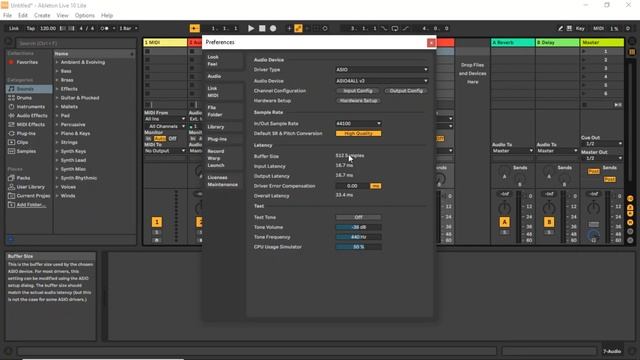This screenshot has height=360, width=640.
Task: Toggle the Follow button in transport bar
Action: pyautogui.click(x=195, y=29)
